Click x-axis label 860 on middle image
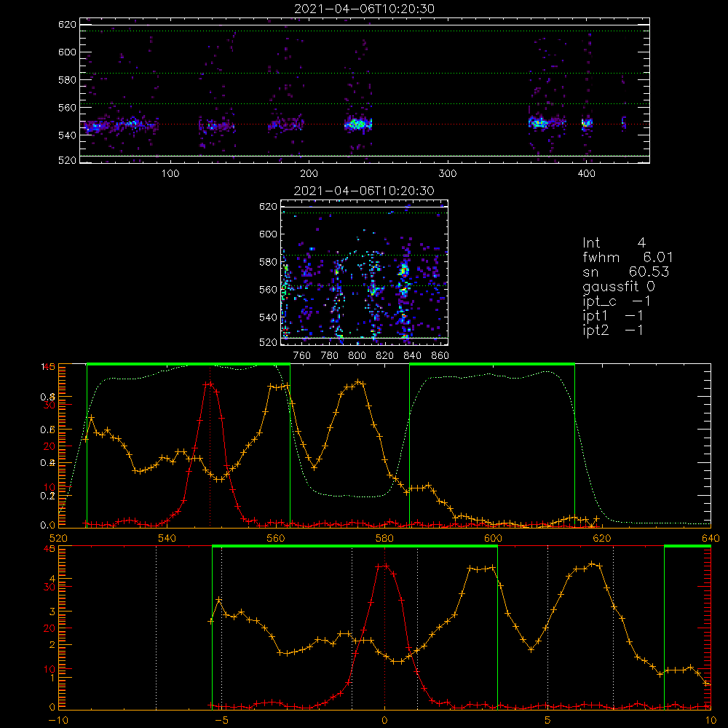Viewport: 728px width, 728px height. pos(440,356)
